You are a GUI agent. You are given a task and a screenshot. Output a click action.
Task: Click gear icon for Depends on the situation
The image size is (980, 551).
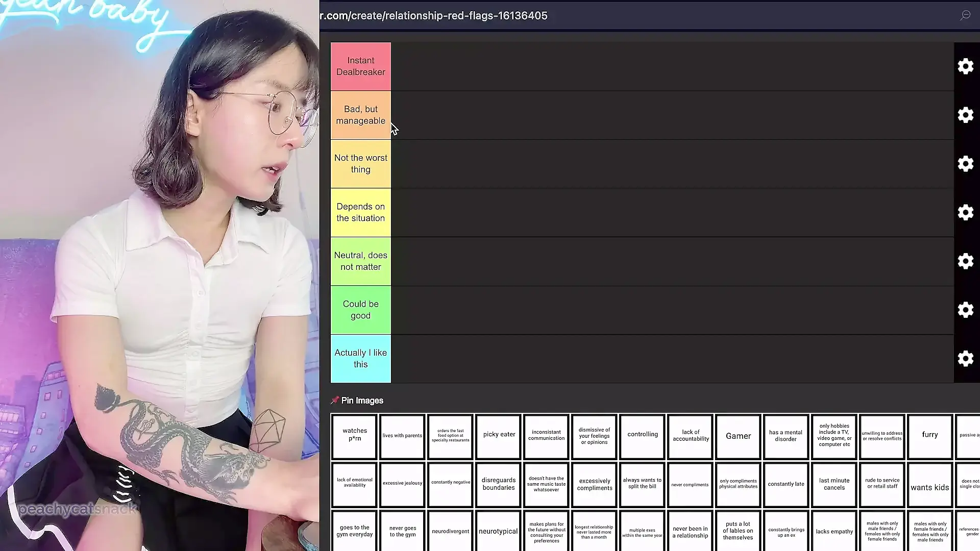point(965,212)
